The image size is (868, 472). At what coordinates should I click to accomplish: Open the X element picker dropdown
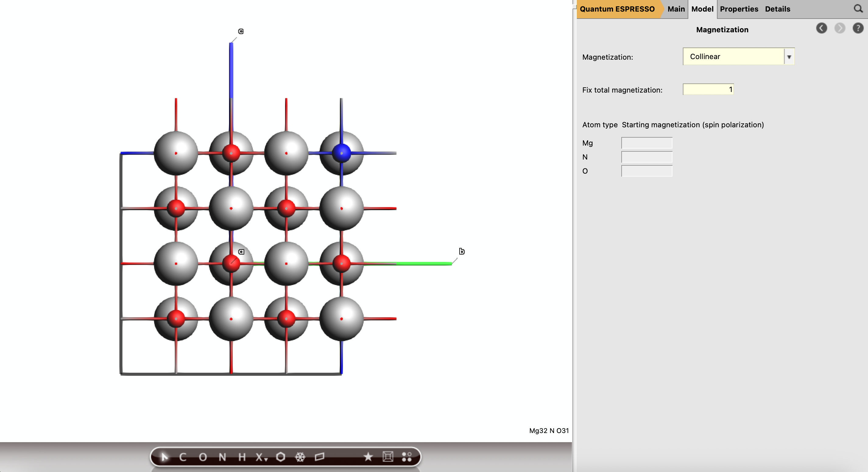[261, 457]
